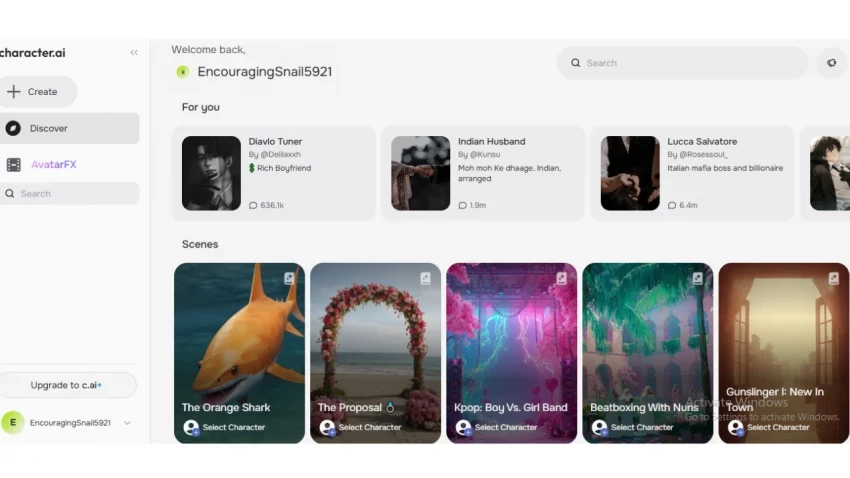Expand the EncouragingSnail5921 account menu chevron
Image resolution: width=850 pixels, height=478 pixels.
click(127, 423)
